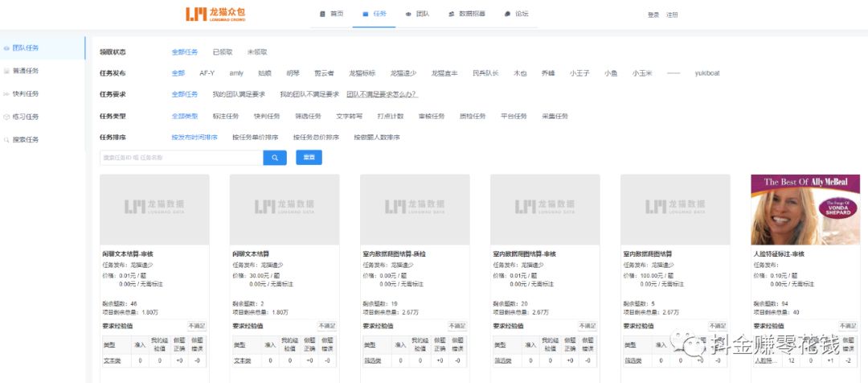Filter by publisher 小王子

point(579,73)
